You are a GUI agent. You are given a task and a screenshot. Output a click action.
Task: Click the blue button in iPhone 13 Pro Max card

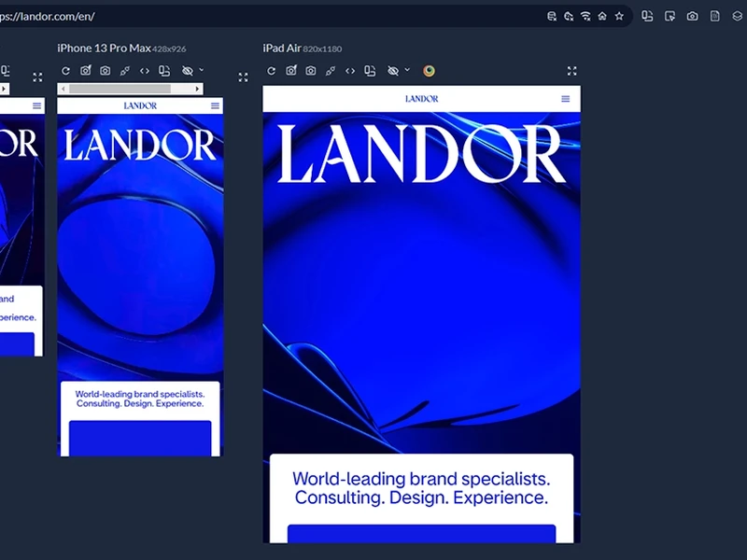140,438
